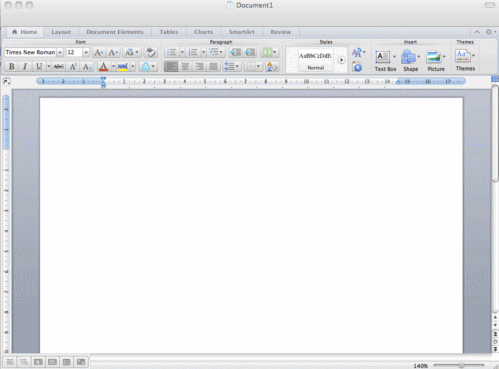Switch to Publishing Layout view button
Image resolution: width=499 pixels, height=369 pixels.
pos(38,362)
